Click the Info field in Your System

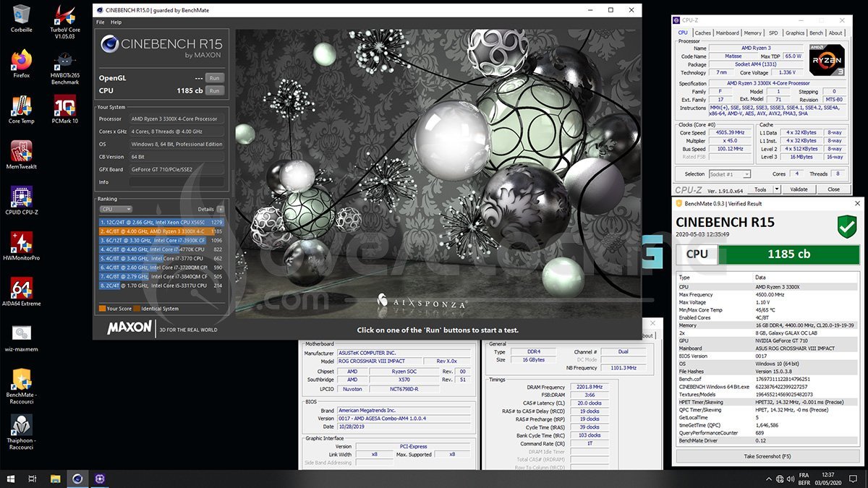pos(177,182)
